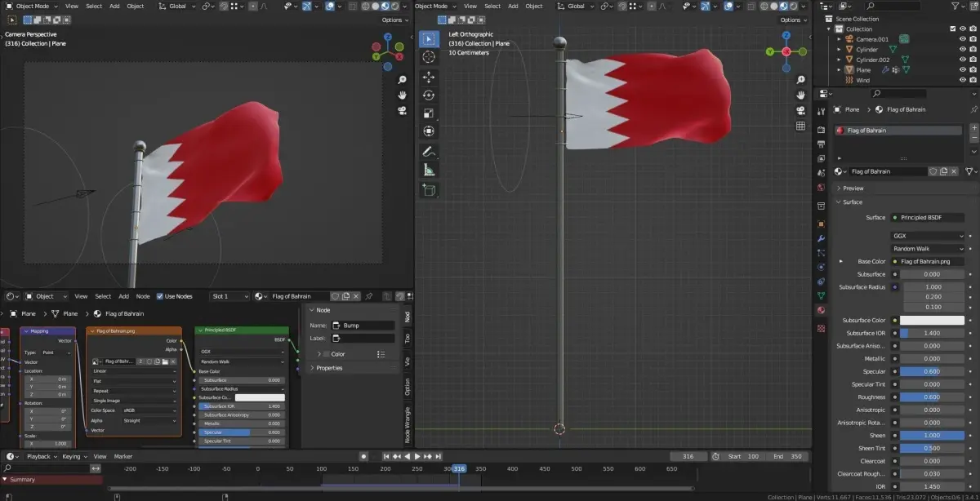
Task: Select the Cursor tool in the right viewport
Action: 429,57
